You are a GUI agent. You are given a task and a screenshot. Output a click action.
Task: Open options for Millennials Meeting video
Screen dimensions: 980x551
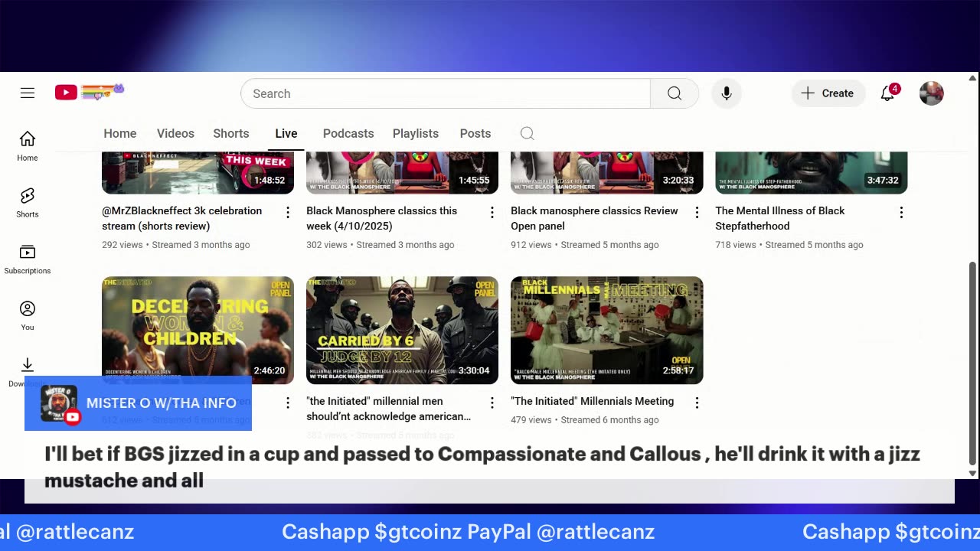coord(697,403)
